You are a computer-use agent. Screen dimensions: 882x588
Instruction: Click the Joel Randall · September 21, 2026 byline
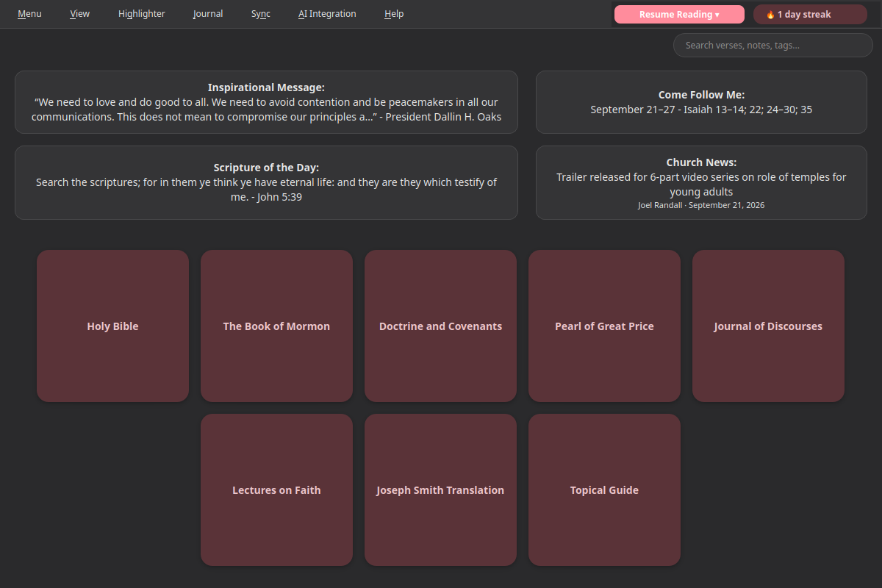[701, 205]
